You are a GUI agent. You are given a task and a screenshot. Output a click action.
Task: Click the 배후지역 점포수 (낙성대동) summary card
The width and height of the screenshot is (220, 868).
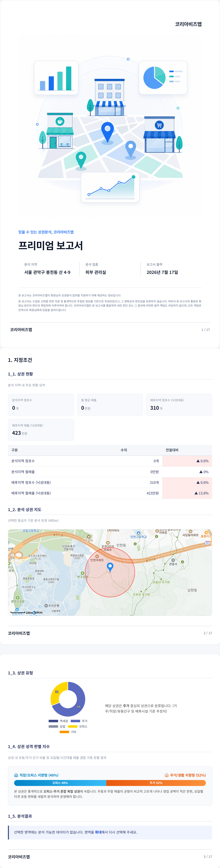click(x=179, y=404)
